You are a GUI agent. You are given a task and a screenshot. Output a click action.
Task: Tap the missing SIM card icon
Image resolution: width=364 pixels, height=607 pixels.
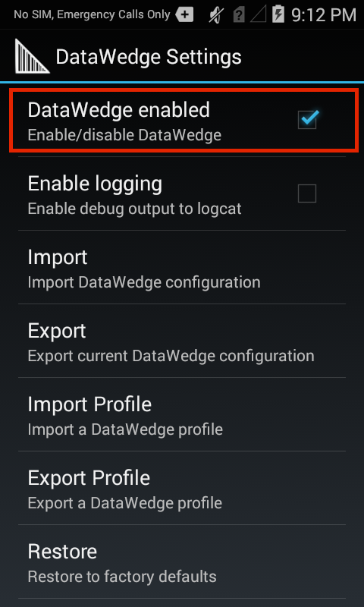point(239,15)
